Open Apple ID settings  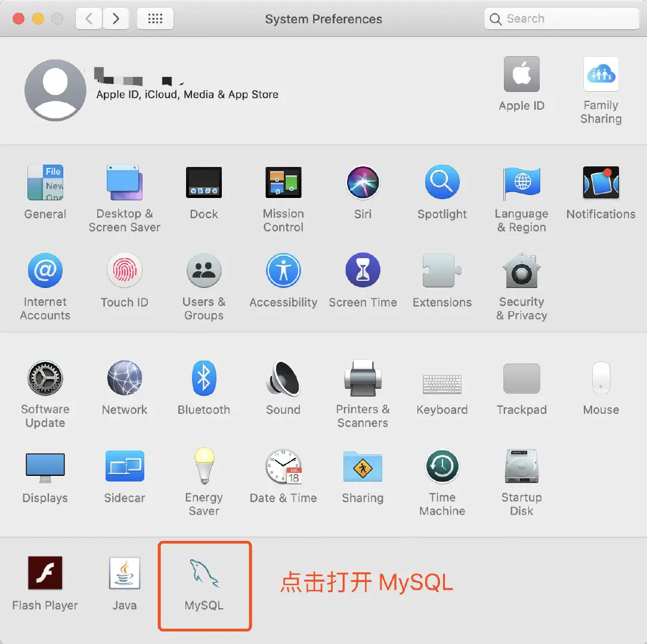tap(521, 73)
